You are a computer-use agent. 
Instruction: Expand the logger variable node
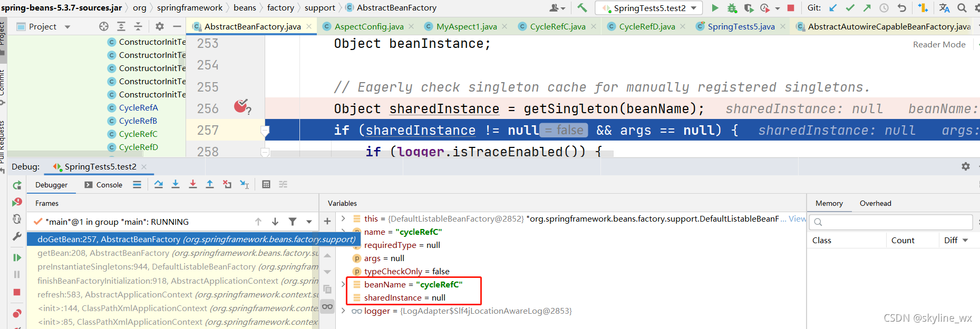point(343,311)
